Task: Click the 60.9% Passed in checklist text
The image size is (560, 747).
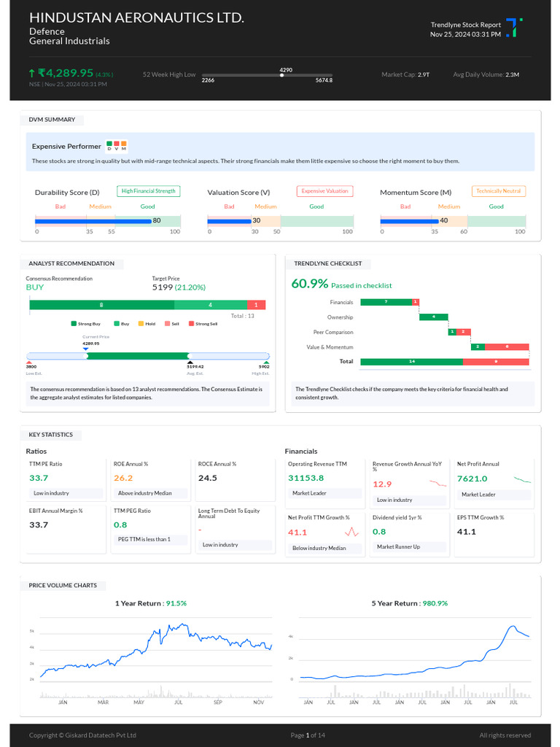Action: [341, 284]
